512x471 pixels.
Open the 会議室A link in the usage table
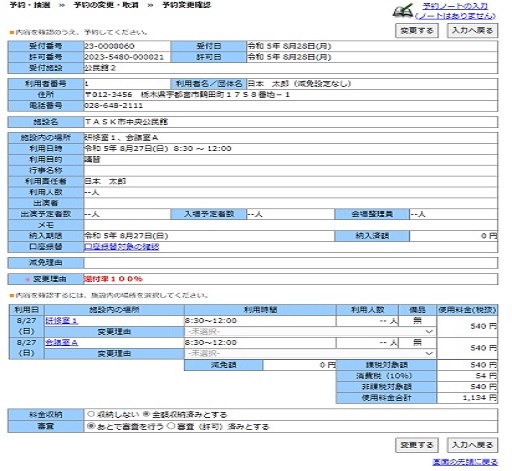coord(62,342)
